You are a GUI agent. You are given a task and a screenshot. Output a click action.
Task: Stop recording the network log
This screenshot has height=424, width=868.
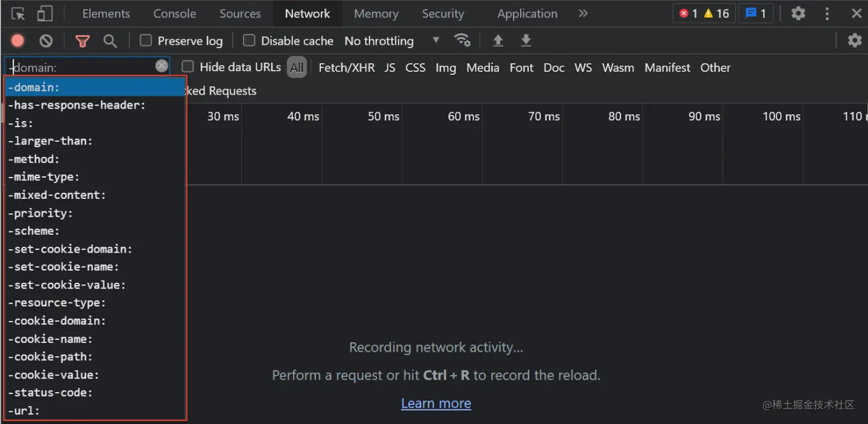[18, 41]
